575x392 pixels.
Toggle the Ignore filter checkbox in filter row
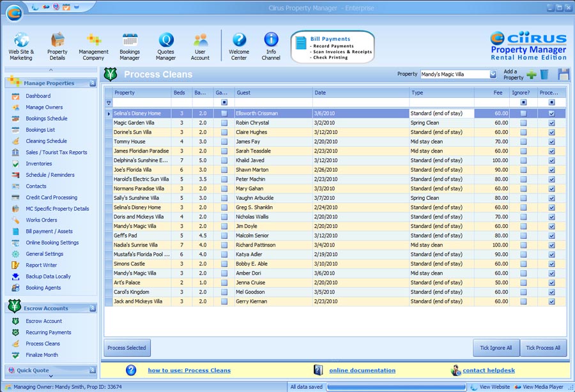pyautogui.click(x=523, y=103)
